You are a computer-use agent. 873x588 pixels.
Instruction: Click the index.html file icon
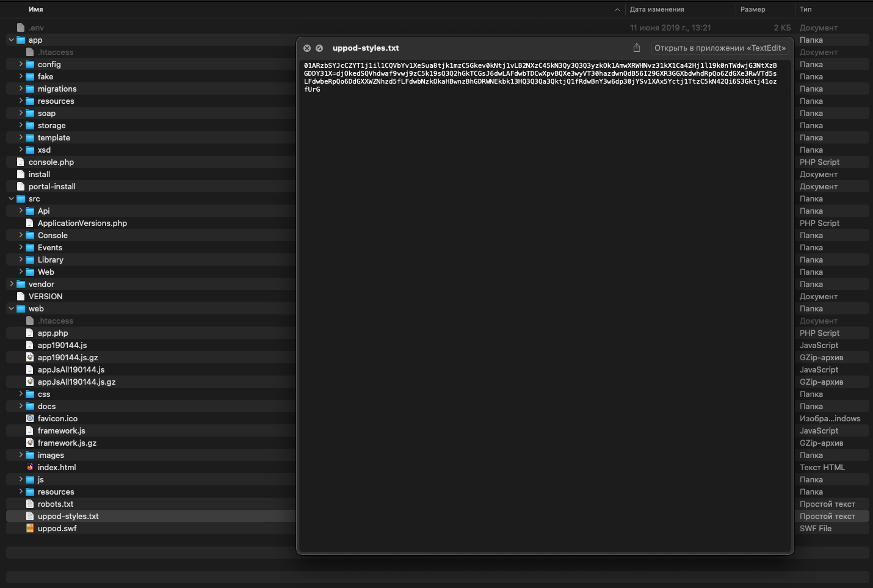point(30,467)
